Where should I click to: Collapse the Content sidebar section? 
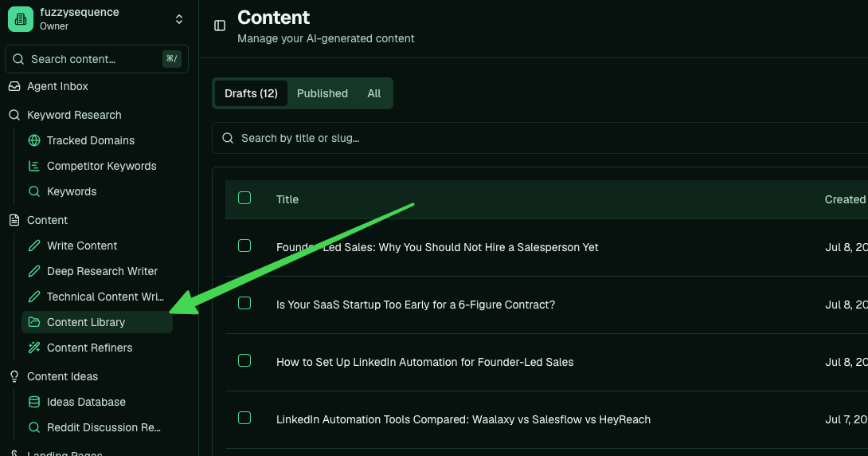pyautogui.click(x=48, y=220)
